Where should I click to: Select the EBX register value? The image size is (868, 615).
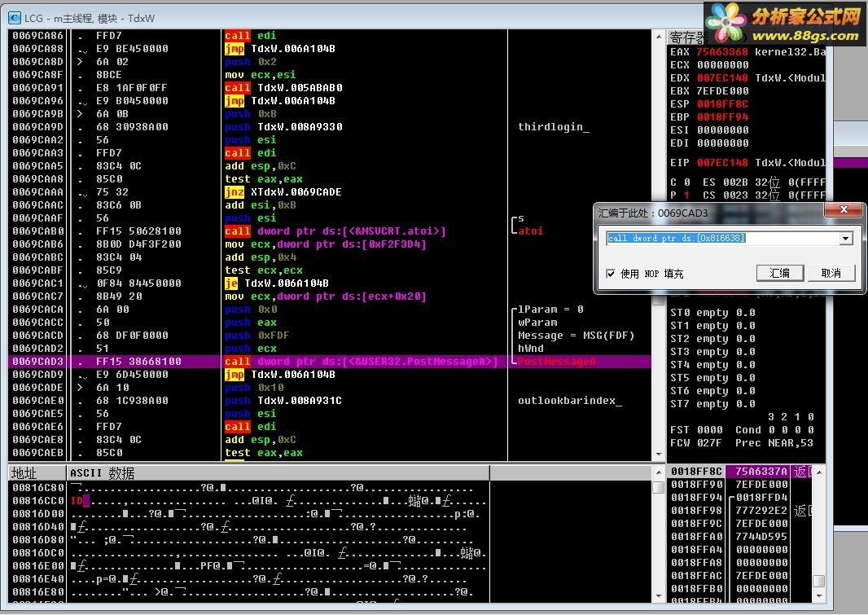pos(722,90)
